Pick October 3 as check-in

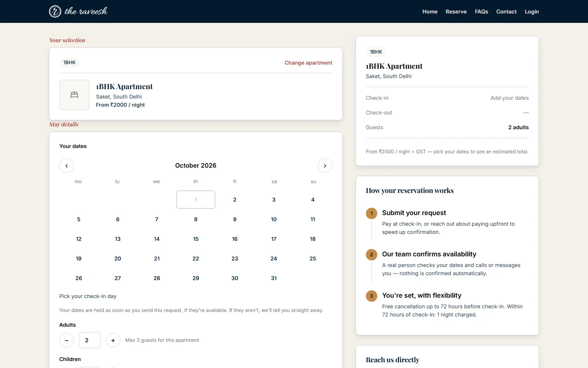[x=274, y=200]
